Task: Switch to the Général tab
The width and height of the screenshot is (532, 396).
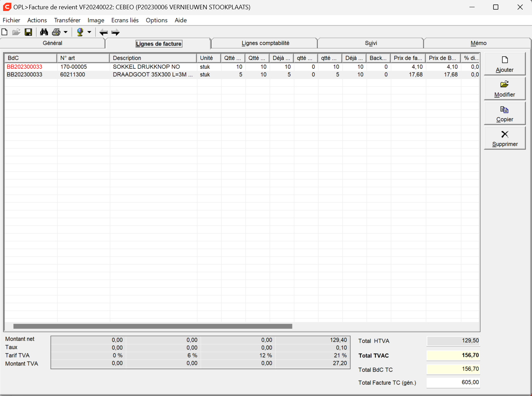Action: tap(53, 43)
